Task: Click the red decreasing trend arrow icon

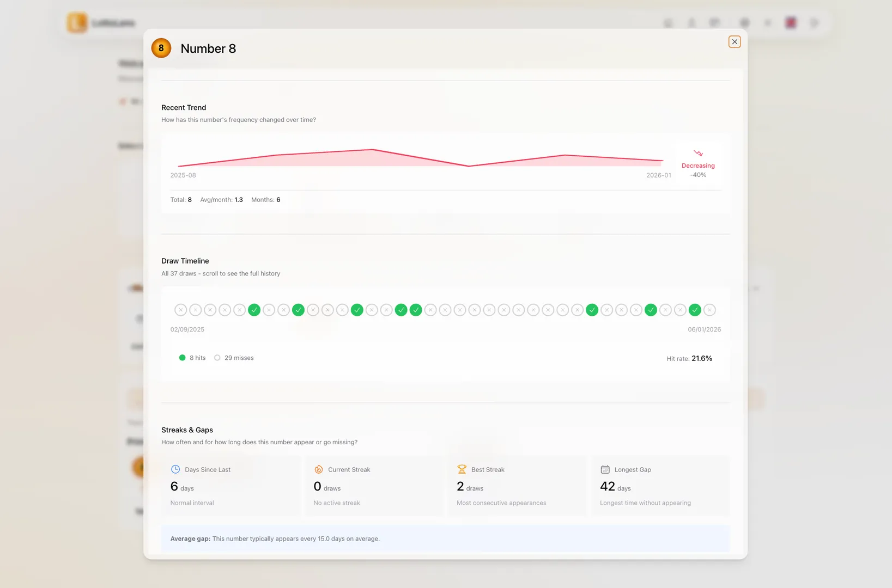Action: tap(698, 153)
